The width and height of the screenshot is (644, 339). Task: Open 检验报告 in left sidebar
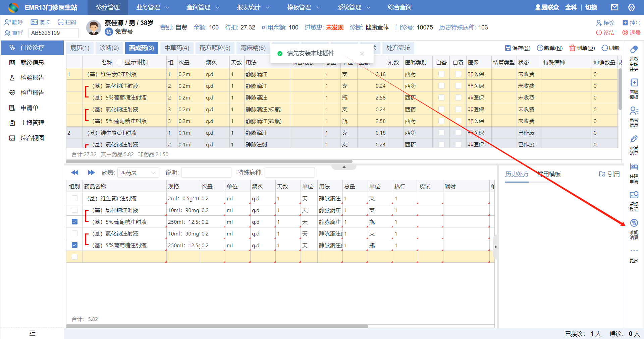point(32,78)
